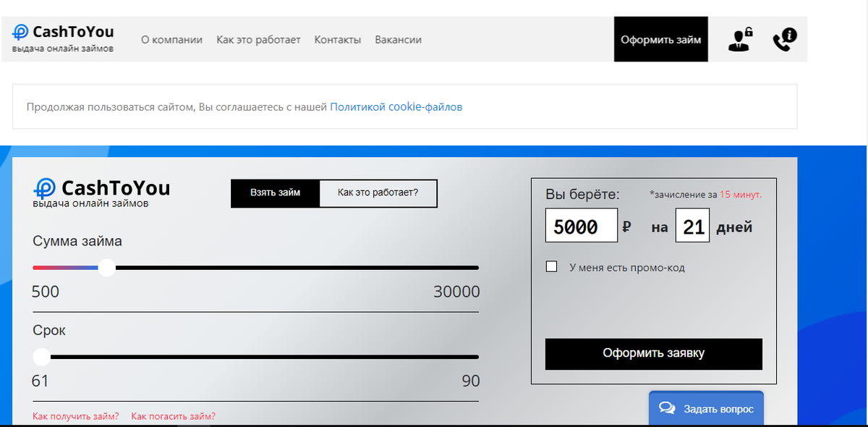
Task: Open the Как погасить займ? link
Action: (174, 416)
